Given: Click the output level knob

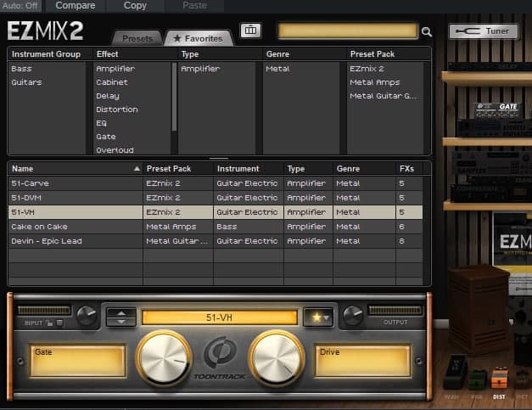Looking at the screenshot, I should click(x=353, y=316).
